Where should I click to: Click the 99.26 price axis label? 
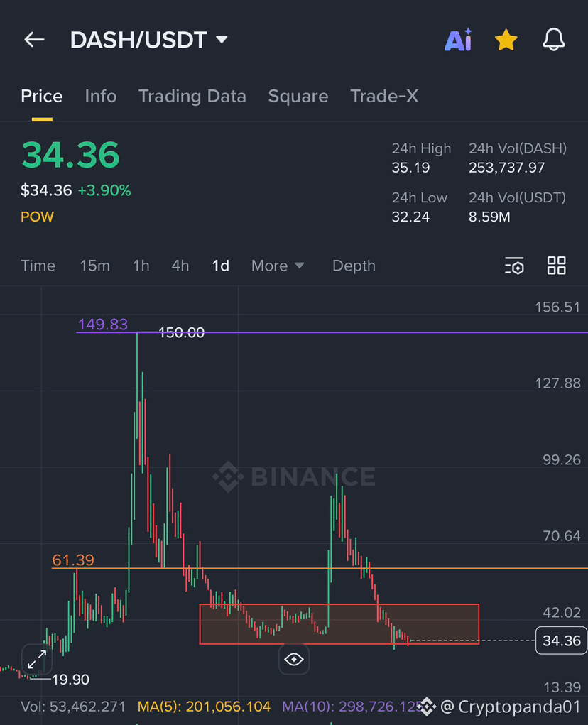point(562,459)
